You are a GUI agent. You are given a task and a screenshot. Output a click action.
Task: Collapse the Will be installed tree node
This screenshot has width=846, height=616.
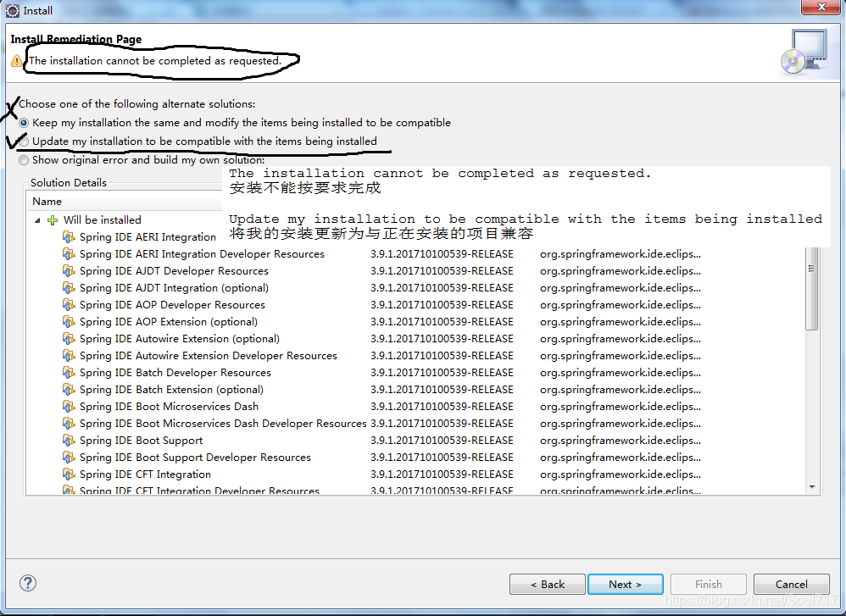[x=37, y=220]
